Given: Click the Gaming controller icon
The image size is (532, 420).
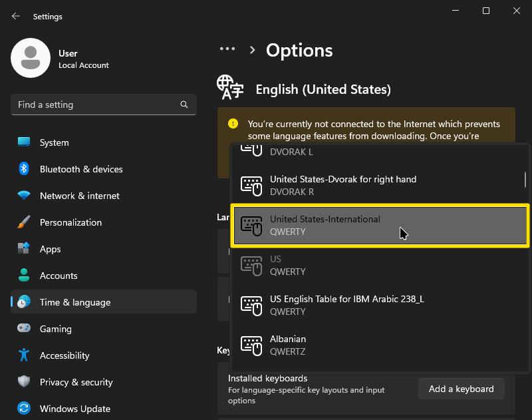Looking at the screenshot, I should [x=24, y=329].
